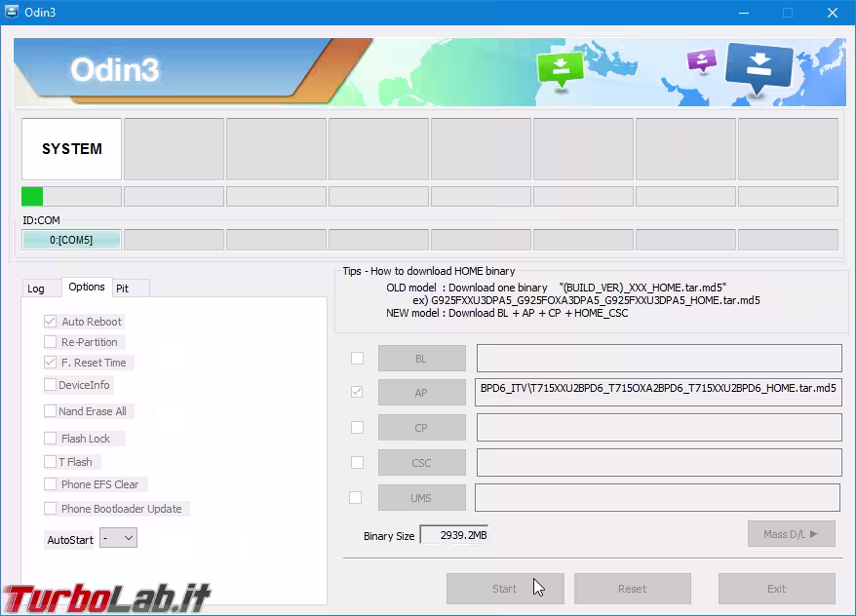Click the CP file path field
Screen dimensions: 856x616
click(659, 427)
